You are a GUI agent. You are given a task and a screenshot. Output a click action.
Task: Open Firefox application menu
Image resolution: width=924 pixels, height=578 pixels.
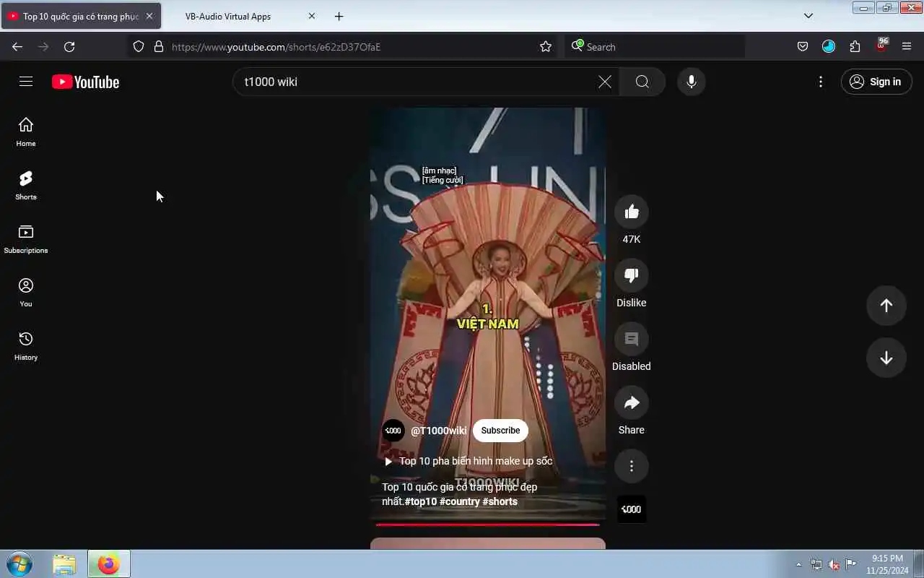tap(907, 47)
